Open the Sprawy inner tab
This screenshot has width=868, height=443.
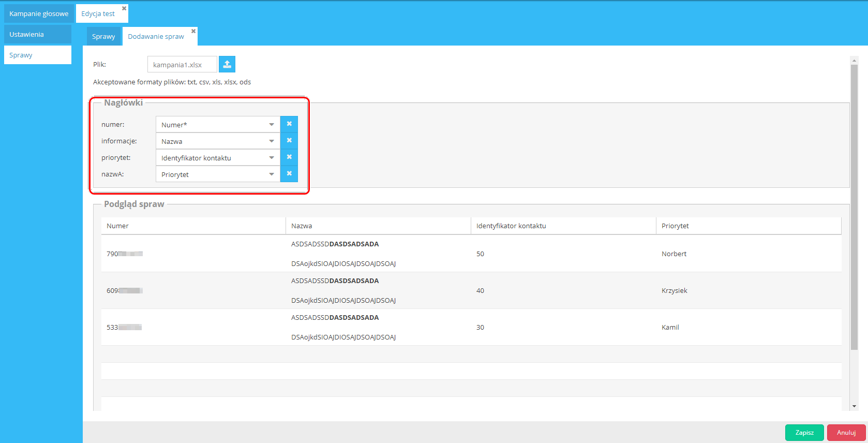103,36
